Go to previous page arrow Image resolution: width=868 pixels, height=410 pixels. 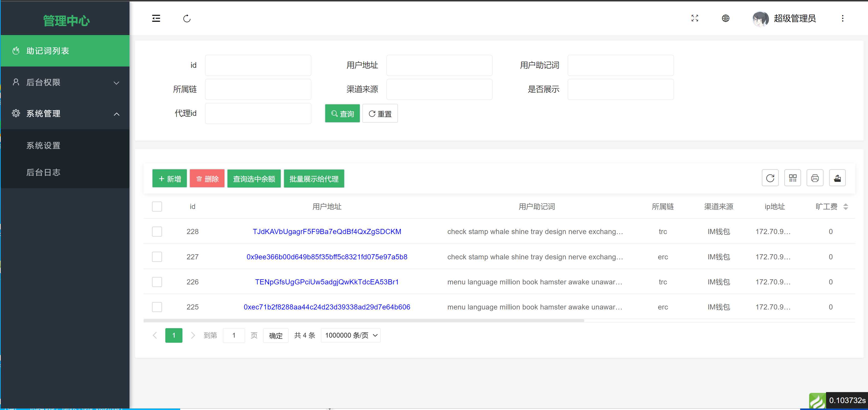pos(155,335)
